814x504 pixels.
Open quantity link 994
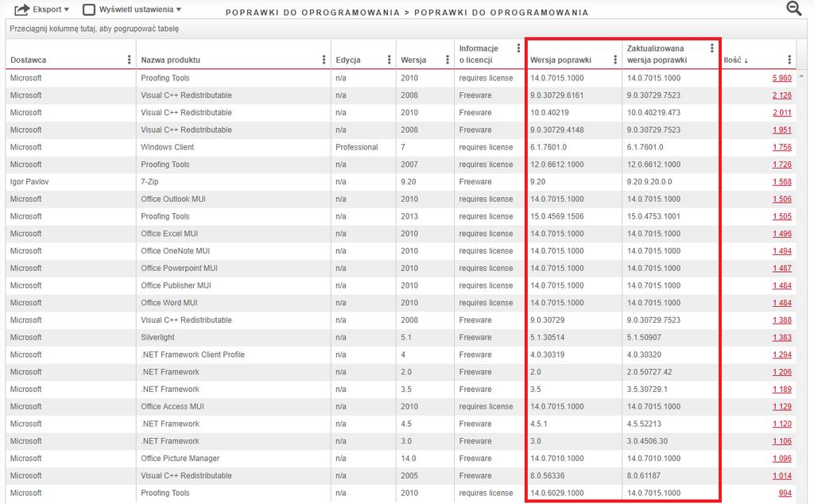tap(785, 493)
